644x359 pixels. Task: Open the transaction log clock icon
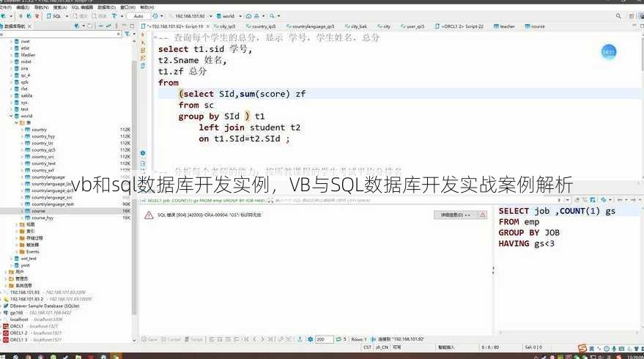[155, 16]
